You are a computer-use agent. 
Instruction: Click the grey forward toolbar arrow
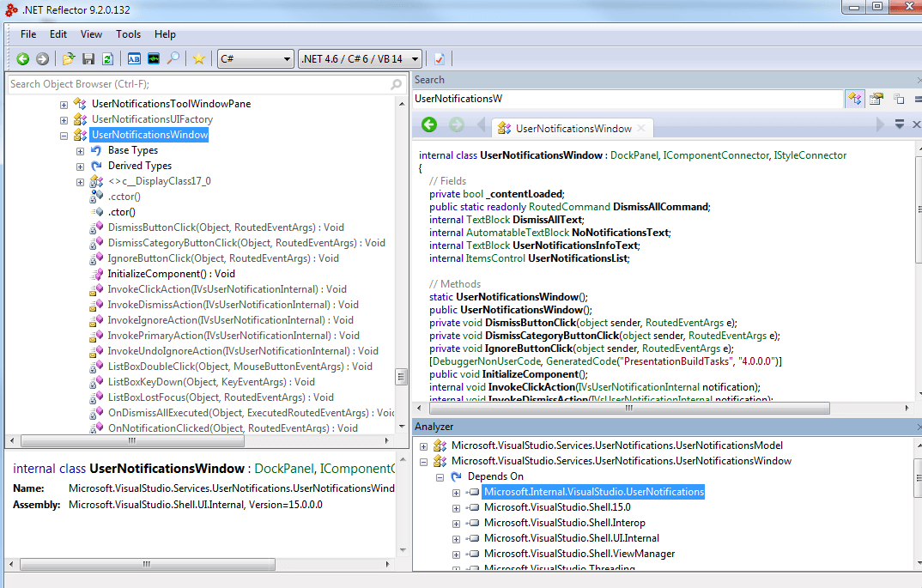pos(42,58)
